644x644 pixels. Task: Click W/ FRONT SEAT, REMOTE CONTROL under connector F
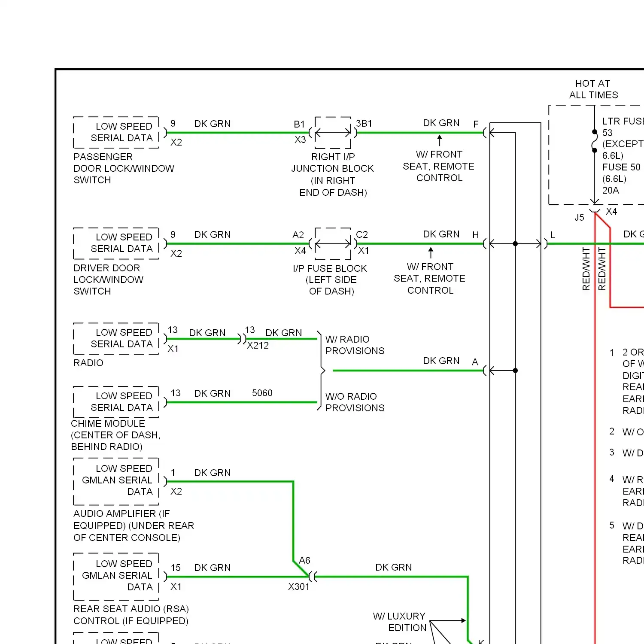click(x=439, y=166)
